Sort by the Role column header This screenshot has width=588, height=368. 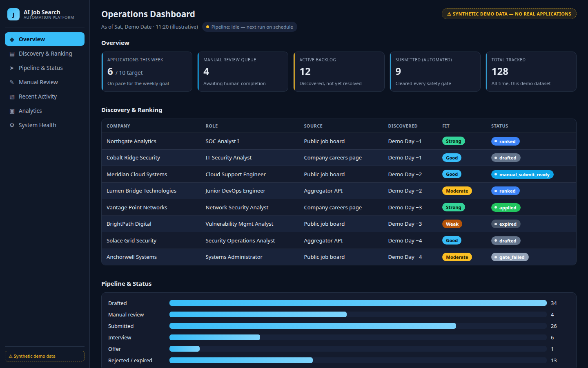tap(212, 126)
